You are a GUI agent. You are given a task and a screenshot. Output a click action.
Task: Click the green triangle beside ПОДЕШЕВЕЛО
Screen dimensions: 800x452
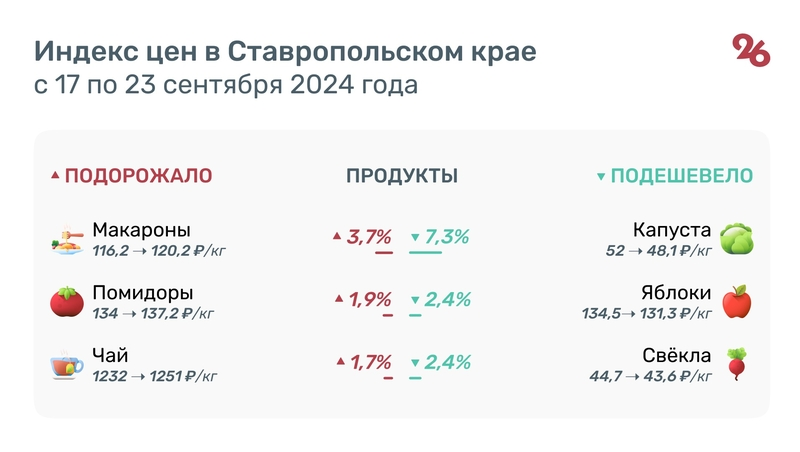point(601,177)
